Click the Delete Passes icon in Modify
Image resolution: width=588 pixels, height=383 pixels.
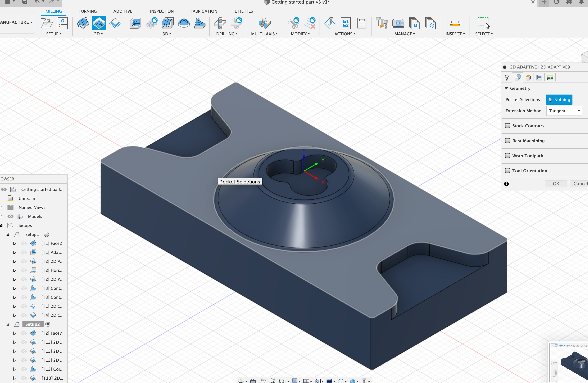pyautogui.click(x=310, y=23)
